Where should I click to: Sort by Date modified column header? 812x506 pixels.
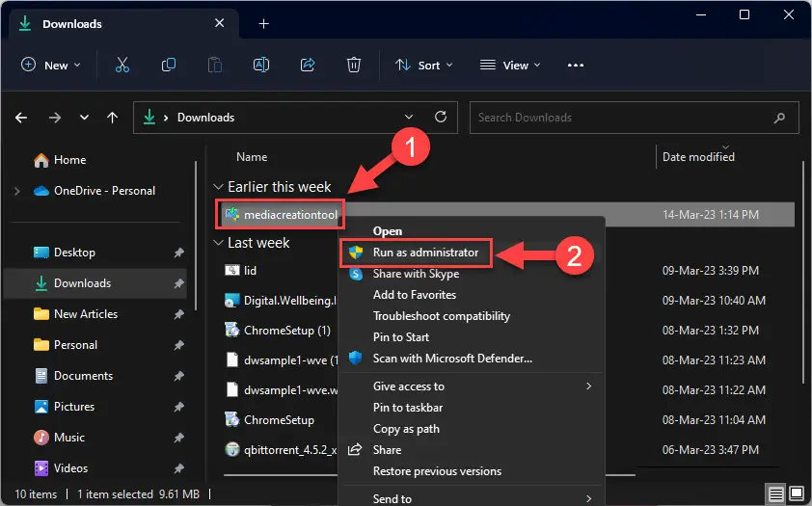[698, 157]
